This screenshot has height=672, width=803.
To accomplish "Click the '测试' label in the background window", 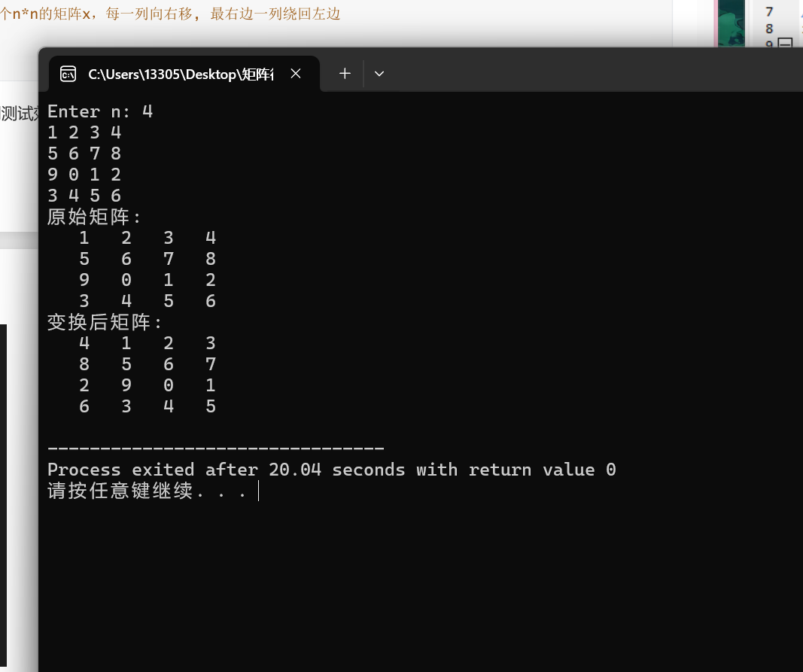I will tap(19, 113).
